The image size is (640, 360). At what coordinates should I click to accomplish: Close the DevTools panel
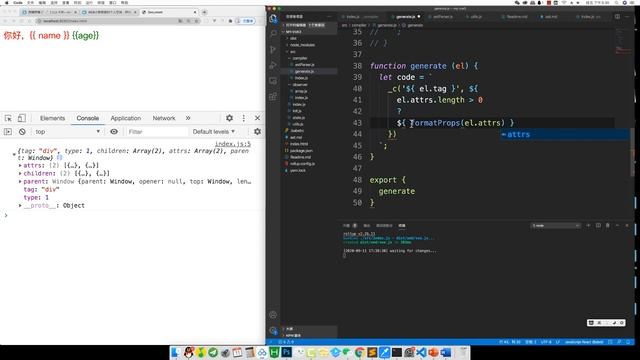257,118
